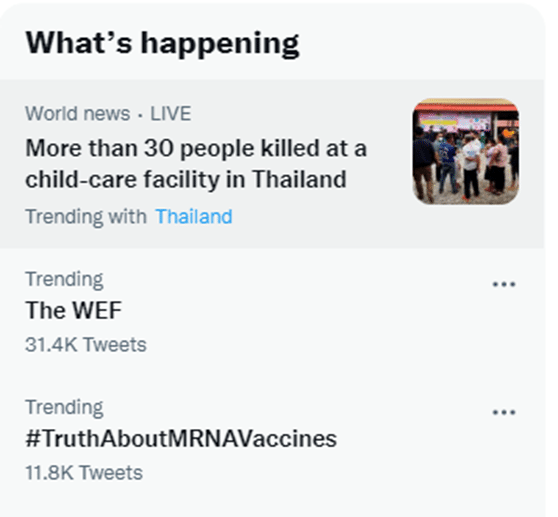The image size is (558, 517).
Task: Open headline 'More than 30 people killed'
Action: click(x=196, y=148)
